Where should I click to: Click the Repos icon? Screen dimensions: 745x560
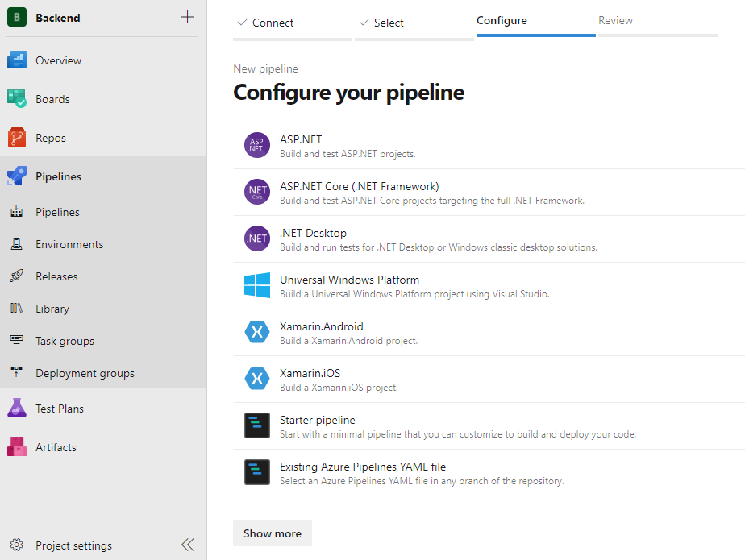click(17, 138)
